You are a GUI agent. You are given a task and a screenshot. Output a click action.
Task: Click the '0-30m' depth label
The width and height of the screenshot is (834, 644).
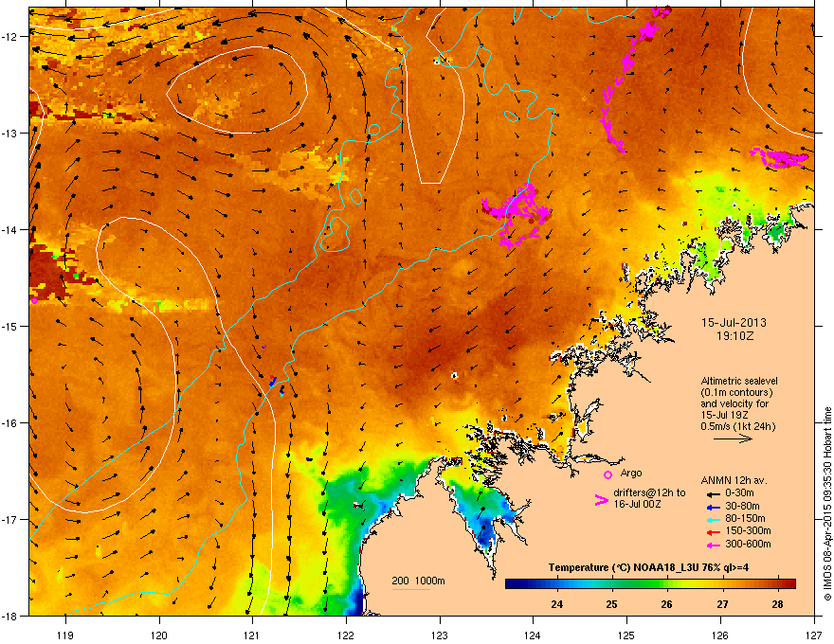pyautogui.click(x=739, y=493)
